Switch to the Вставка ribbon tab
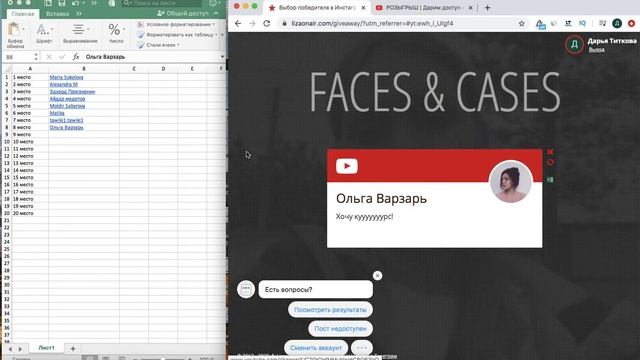Image resolution: width=640 pixels, height=360 pixels. [x=57, y=13]
